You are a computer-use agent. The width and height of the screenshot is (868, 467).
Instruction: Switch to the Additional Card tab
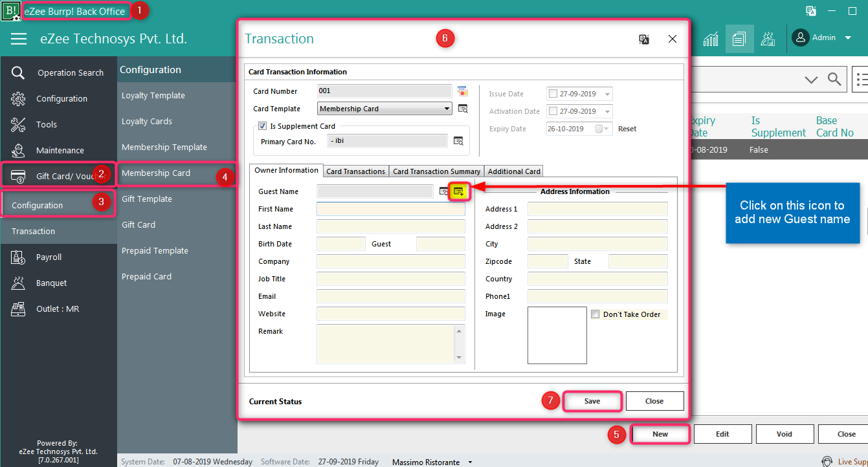click(514, 171)
